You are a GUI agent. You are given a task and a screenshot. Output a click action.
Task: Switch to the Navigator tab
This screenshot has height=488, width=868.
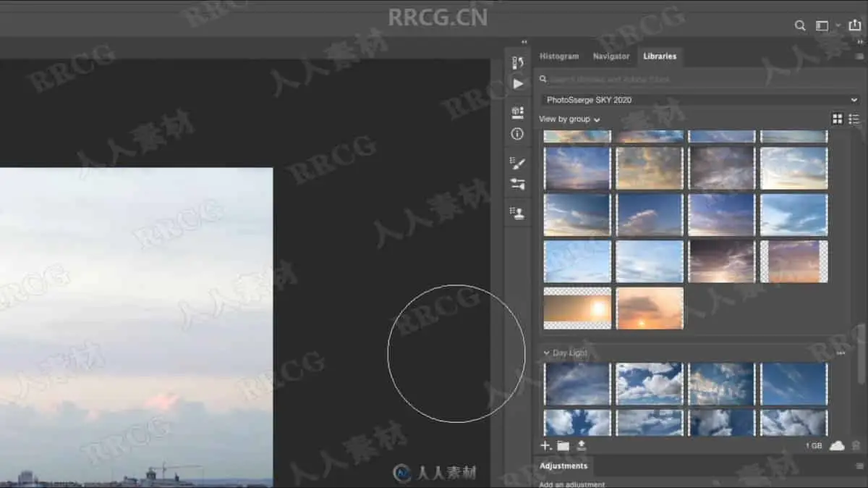611,56
